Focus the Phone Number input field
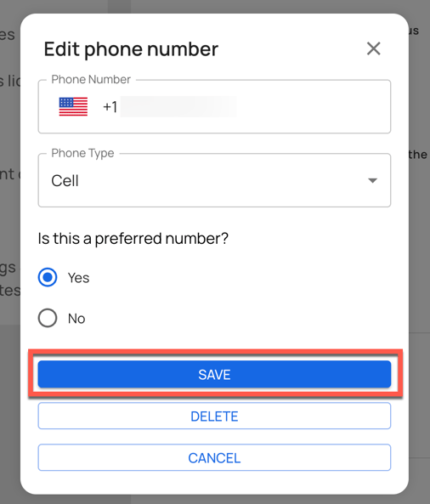 pos(214,107)
